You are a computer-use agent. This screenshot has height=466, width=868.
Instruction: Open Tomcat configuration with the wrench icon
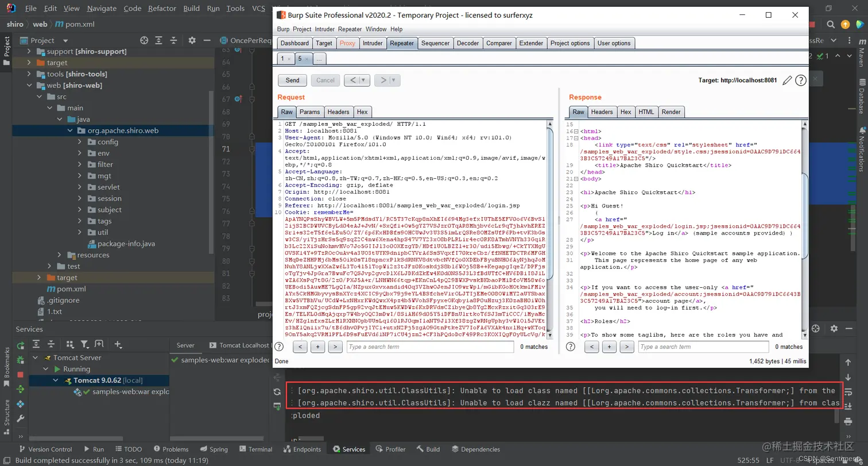(21, 419)
